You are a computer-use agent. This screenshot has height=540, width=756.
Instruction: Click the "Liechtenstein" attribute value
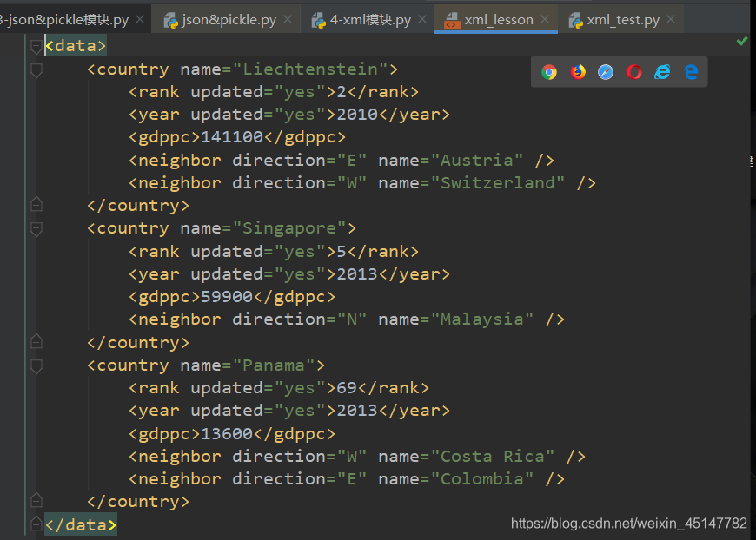pos(310,69)
